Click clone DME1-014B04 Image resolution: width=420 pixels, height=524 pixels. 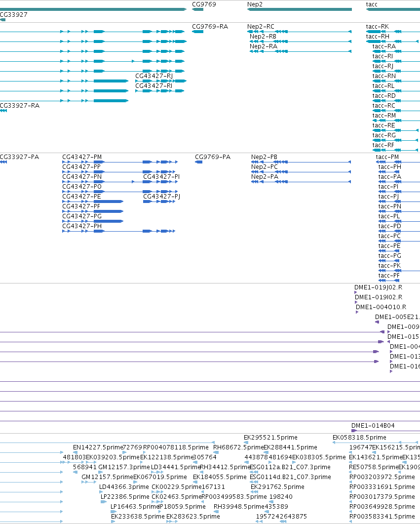(373, 425)
